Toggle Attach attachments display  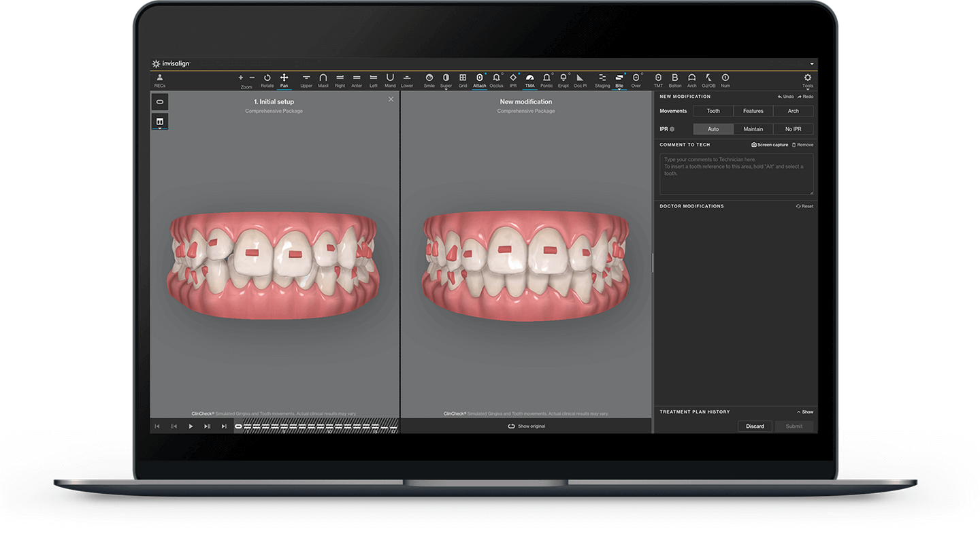(x=479, y=80)
